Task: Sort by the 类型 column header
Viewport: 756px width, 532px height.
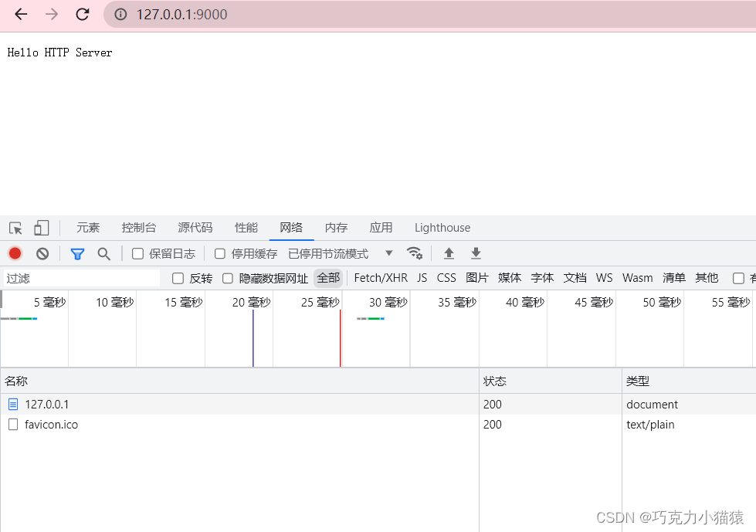Action: 689,381
